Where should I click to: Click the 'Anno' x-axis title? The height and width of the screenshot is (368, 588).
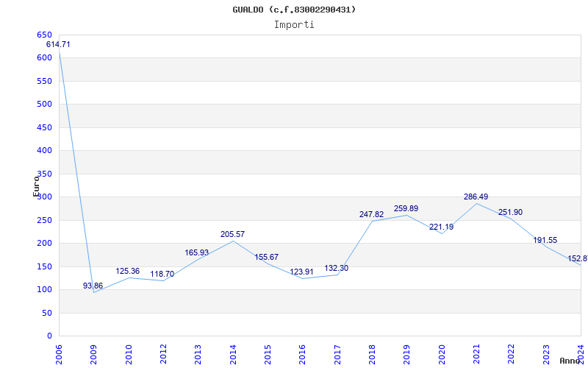[x=570, y=361]
